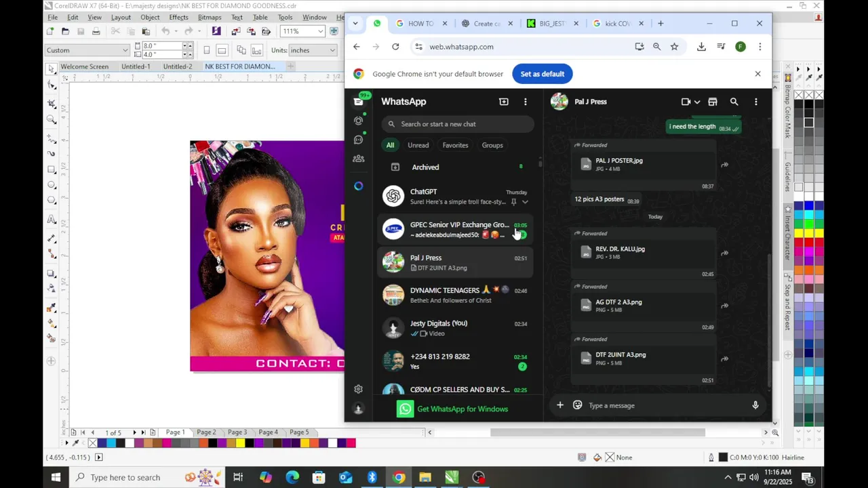Click the Print icon in CorelDRAW toolbar
This screenshot has height=488, width=868.
[x=96, y=31]
